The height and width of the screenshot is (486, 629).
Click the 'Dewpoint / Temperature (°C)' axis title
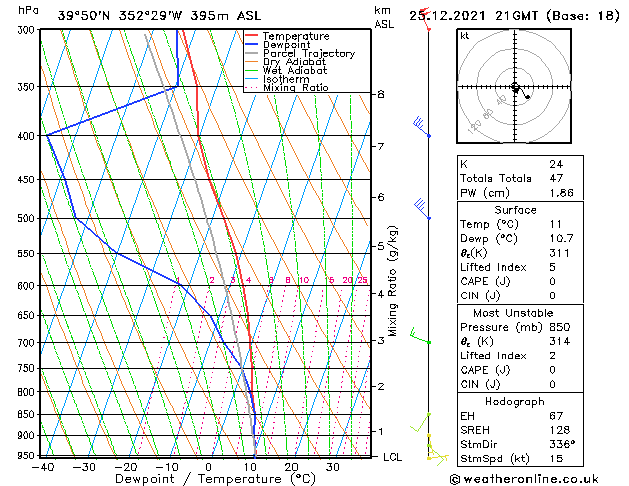pyautogui.click(x=215, y=479)
